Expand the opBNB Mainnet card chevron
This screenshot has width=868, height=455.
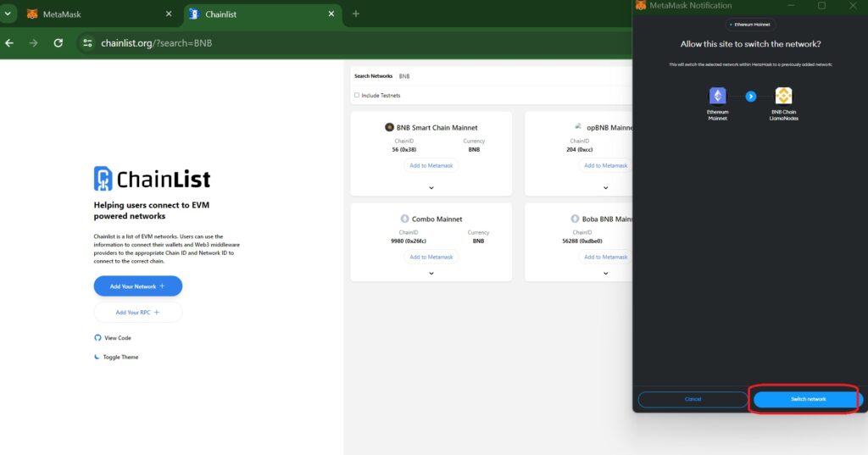pos(605,187)
